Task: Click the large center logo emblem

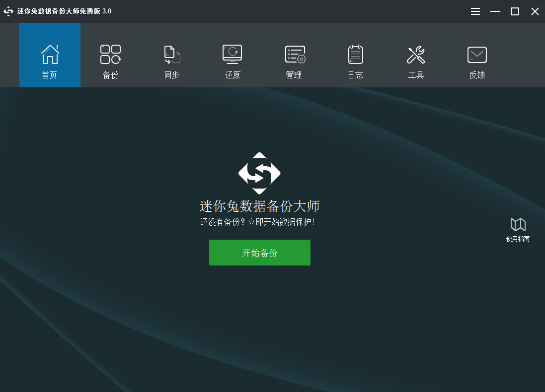Action: [259, 173]
